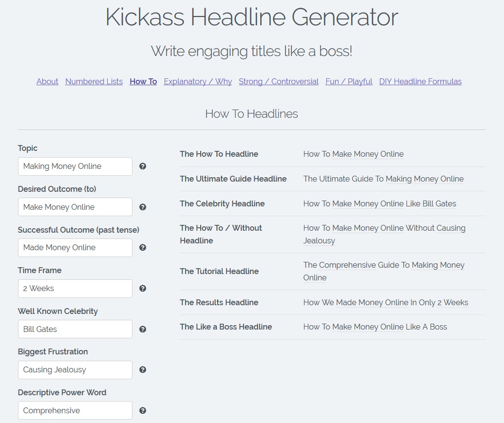The width and height of the screenshot is (504, 423).
Task: Select the Fun / Playful category
Action: pyautogui.click(x=349, y=81)
